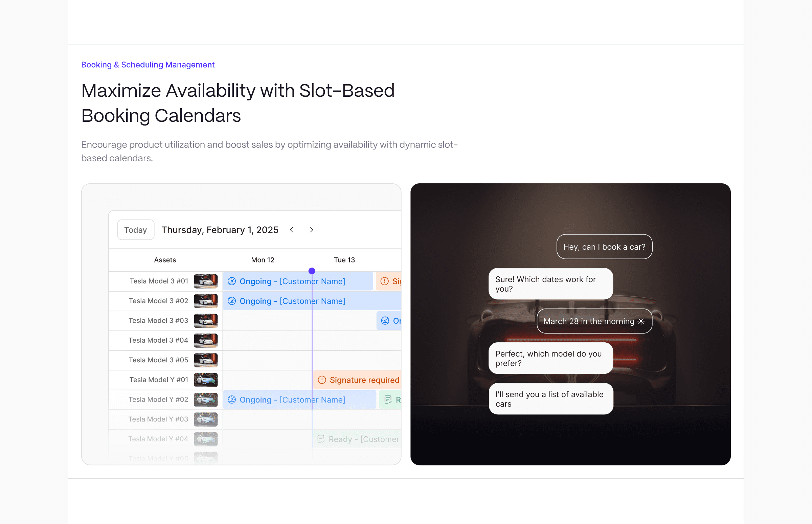Click the Tesla Model 3 #04 thumbnail

point(206,340)
